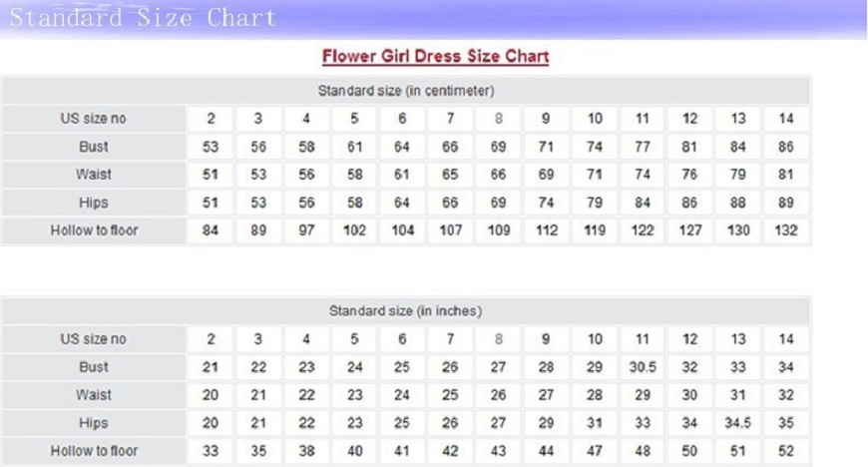Select the 132 hollow to floor cell
Viewport: 868px width, 467px height.
[786, 232]
